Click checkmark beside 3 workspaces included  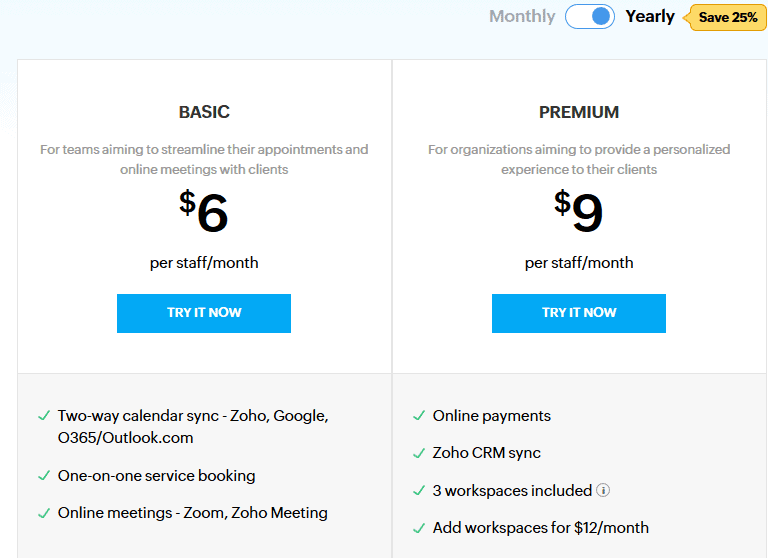(418, 491)
